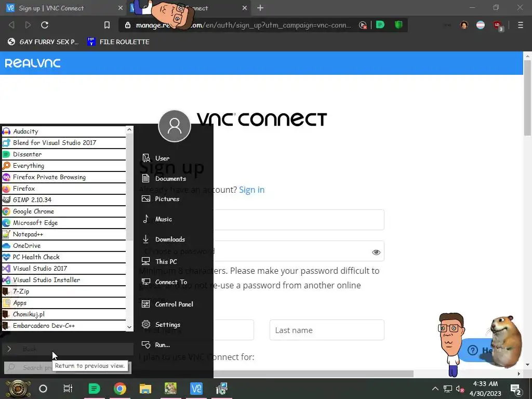Open Music from the start menu
532x399 pixels.
pos(157,219)
